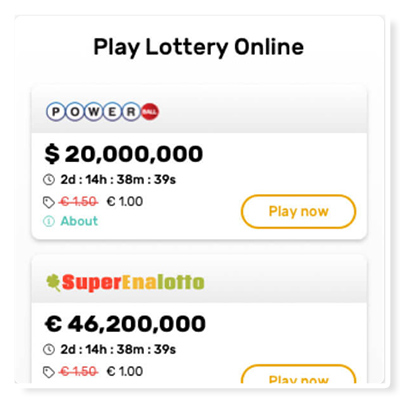The image size is (400, 400).
Task: Click the red BALL circle in the Powerball logo
Action: (150, 112)
